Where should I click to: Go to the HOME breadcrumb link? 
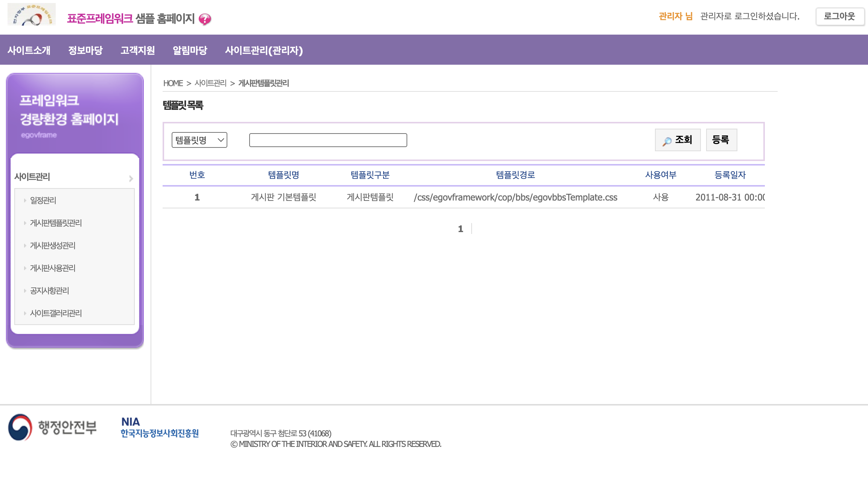(173, 83)
